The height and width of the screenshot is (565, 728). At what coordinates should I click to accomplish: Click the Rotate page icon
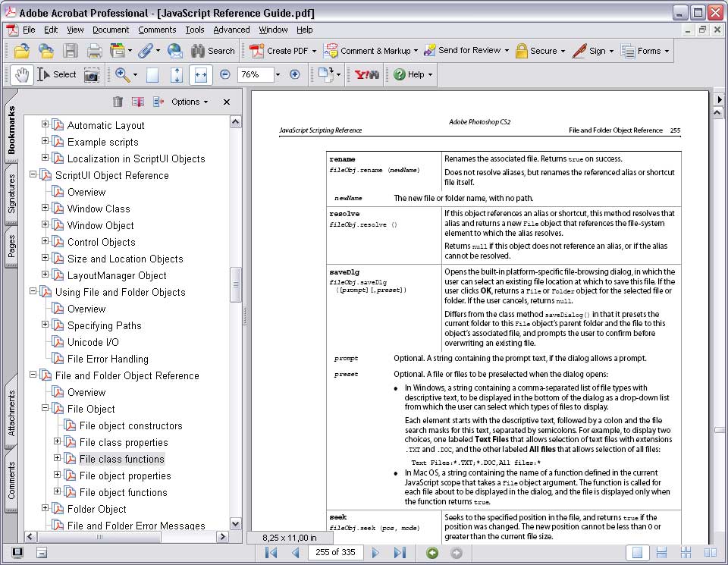(327, 74)
